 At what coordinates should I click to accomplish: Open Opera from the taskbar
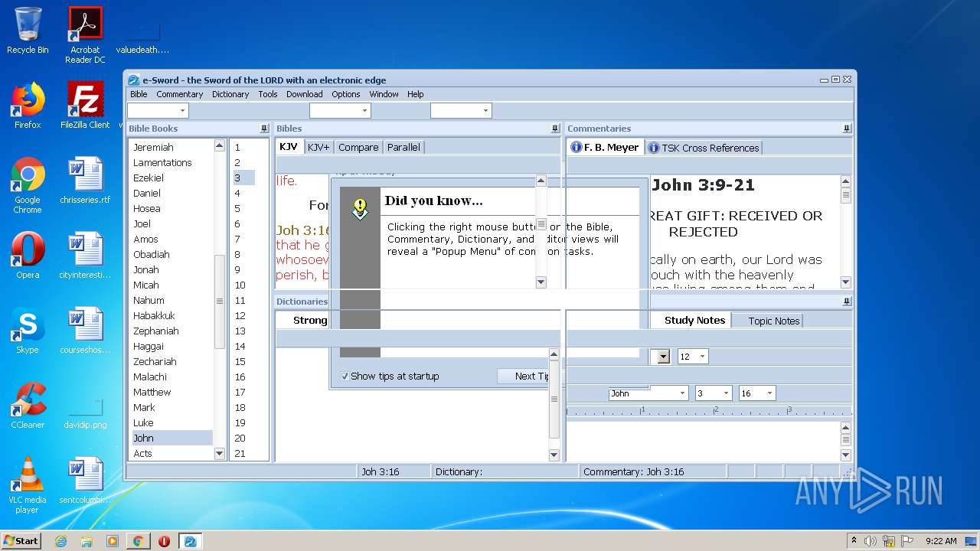pyautogui.click(x=164, y=541)
